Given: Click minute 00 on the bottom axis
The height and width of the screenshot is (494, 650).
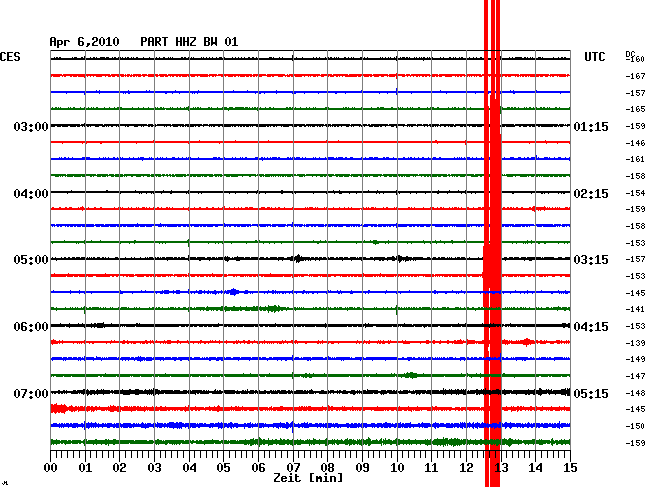Looking at the screenshot, I should [51, 467].
